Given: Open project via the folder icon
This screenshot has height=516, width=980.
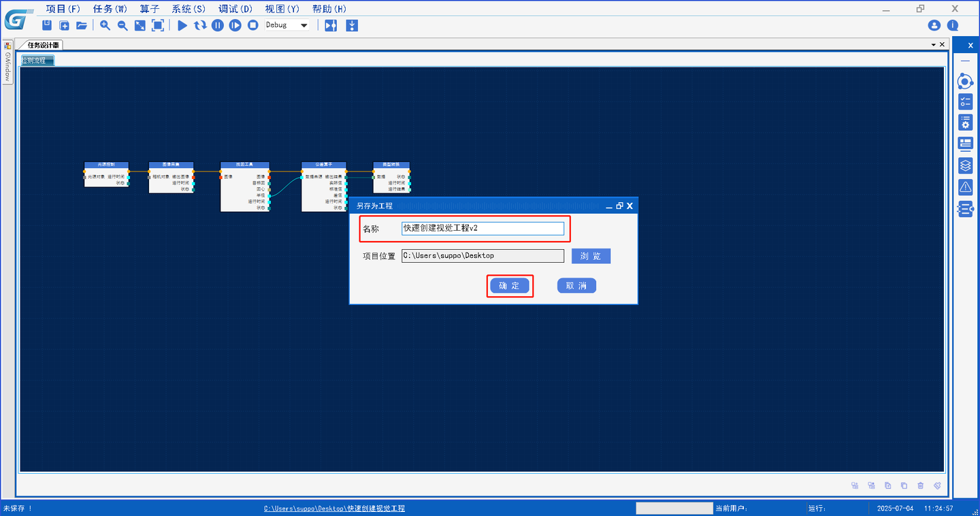Looking at the screenshot, I should tap(82, 25).
